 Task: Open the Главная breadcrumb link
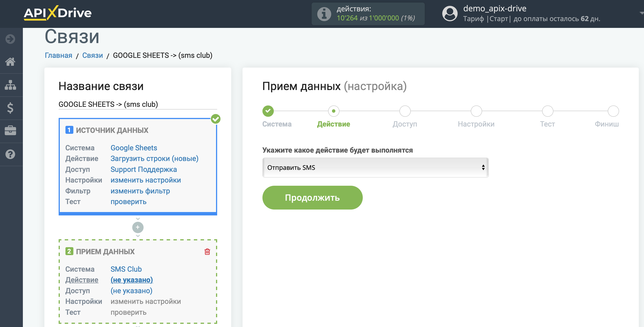58,55
